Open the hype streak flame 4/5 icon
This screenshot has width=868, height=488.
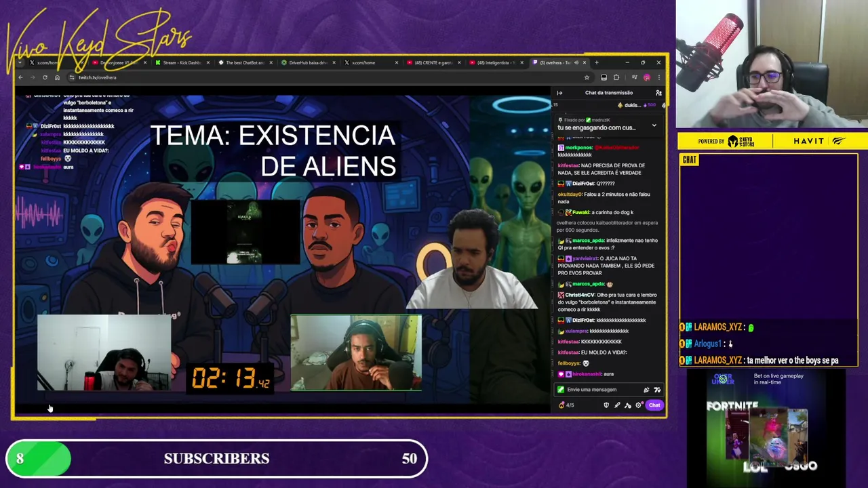coord(566,405)
